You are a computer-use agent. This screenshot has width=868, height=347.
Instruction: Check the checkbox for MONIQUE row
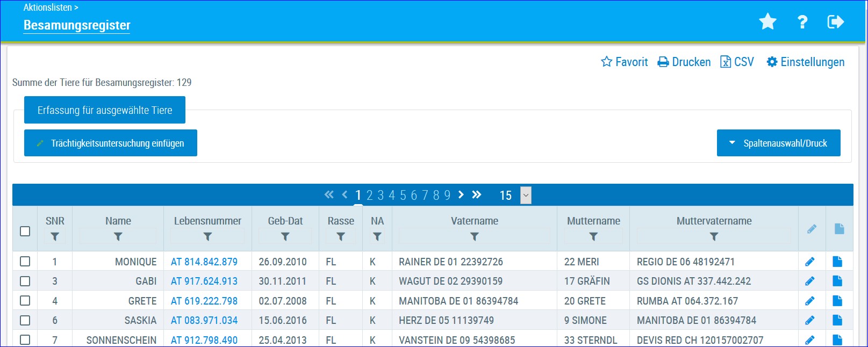(25, 262)
